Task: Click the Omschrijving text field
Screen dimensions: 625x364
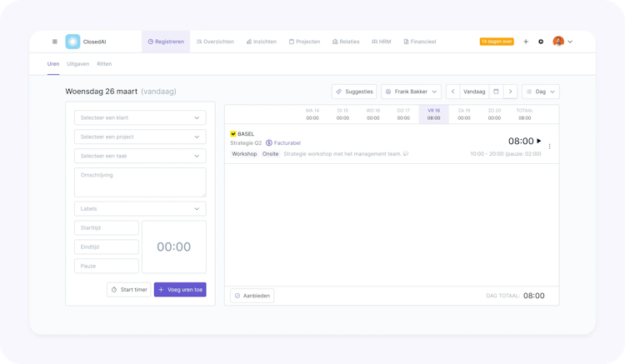Action: pos(140,182)
